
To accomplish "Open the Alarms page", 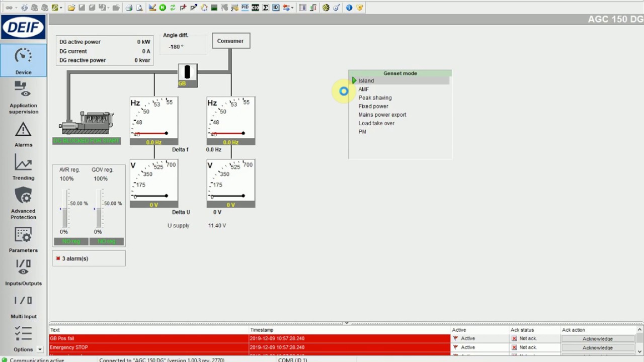I will pyautogui.click(x=23, y=135).
